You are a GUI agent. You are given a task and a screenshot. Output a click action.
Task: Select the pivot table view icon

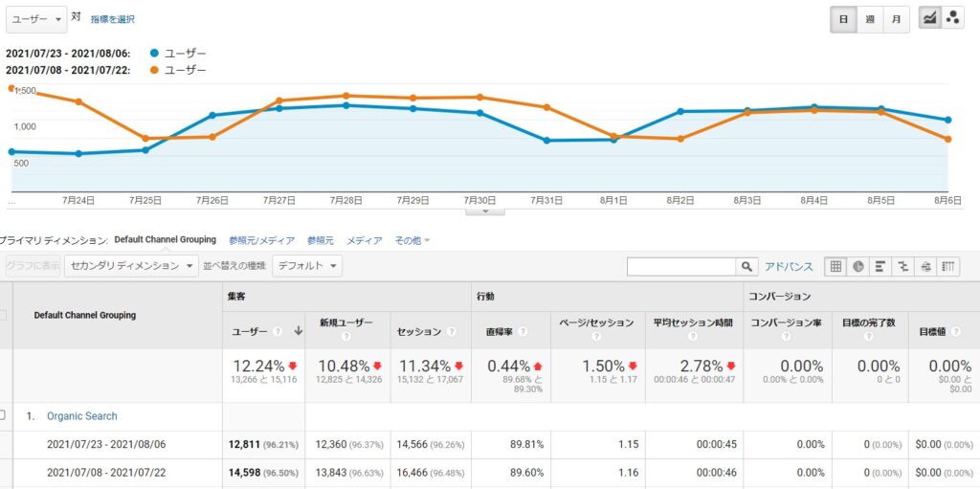pyautogui.click(x=947, y=266)
